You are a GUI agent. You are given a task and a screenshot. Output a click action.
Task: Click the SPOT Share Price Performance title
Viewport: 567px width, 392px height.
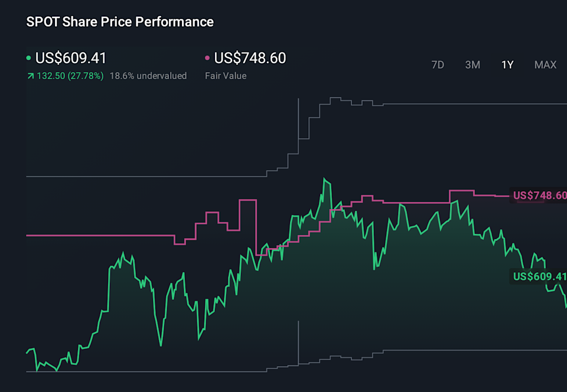pos(119,22)
